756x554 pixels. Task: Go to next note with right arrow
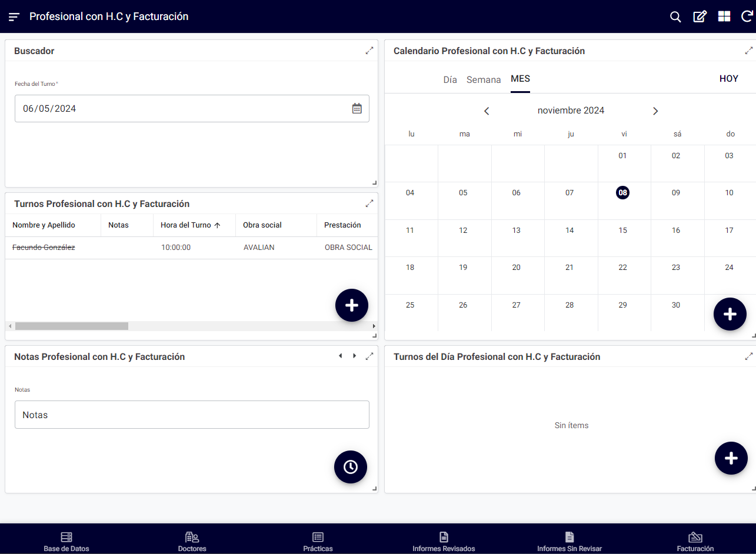point(354,356)
